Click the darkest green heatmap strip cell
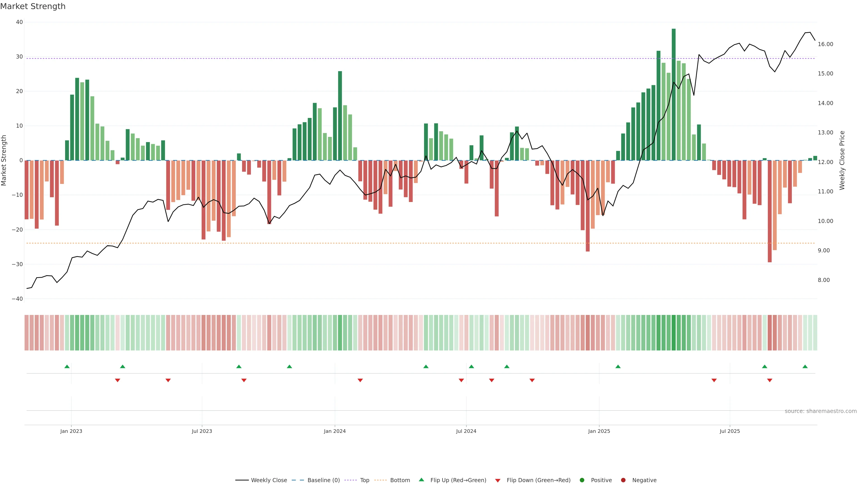Image resolution: width=868 pixels, height=488 pixels. [x=674, y=333]
